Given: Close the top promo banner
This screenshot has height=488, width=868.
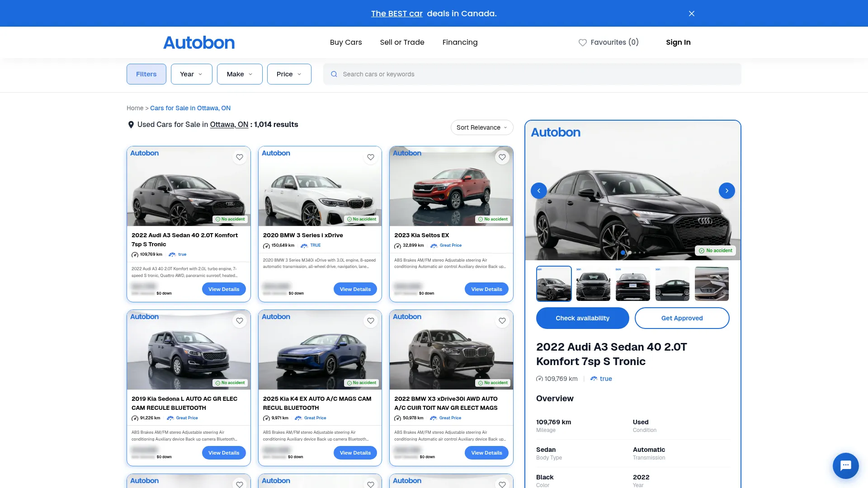Looking at the screenshot, I should (x=691, y=14).
